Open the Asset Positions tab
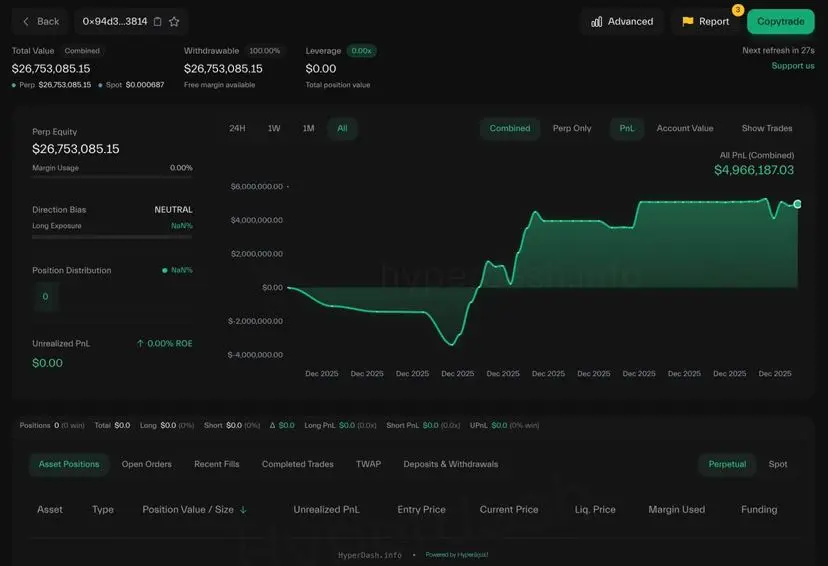The height and width of the screenshot is (566, 828). [69, 464]
